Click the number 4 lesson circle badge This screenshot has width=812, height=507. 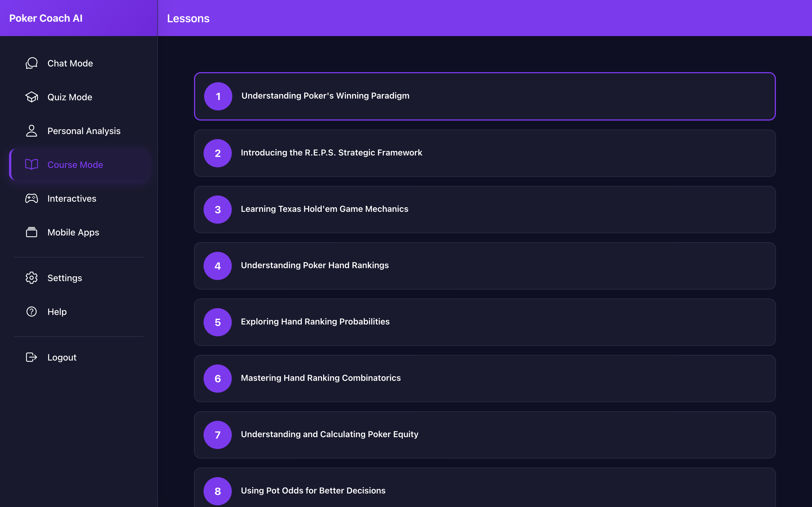pyautogui.click(x=218, y=266)
